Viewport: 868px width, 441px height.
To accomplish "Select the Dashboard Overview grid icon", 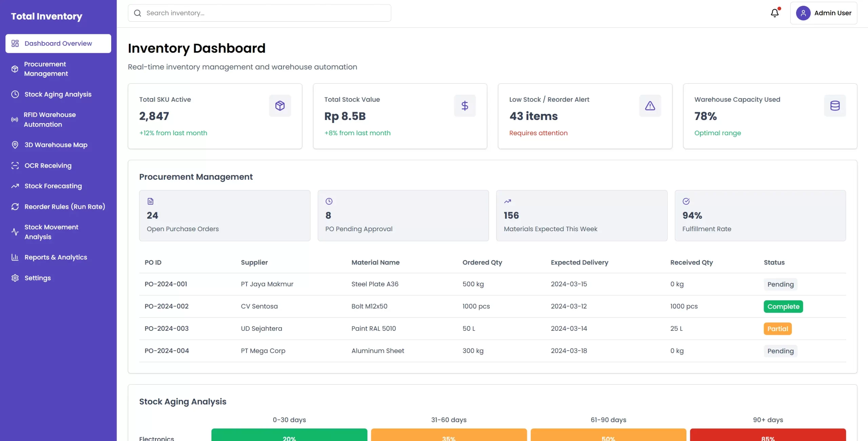I will tap(15, 43).
